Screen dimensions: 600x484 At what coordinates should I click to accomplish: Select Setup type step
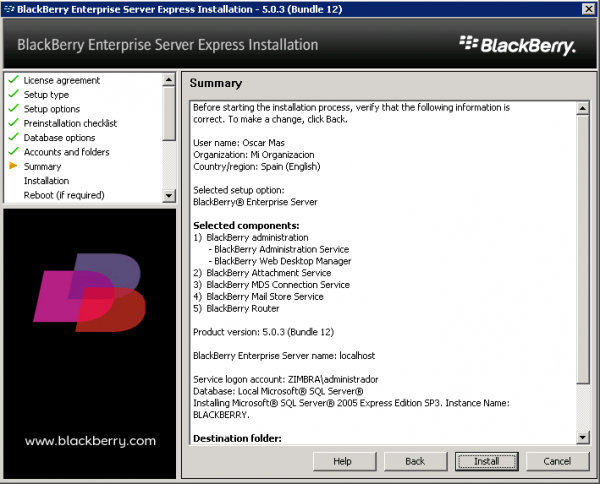(x=46, y=95)
